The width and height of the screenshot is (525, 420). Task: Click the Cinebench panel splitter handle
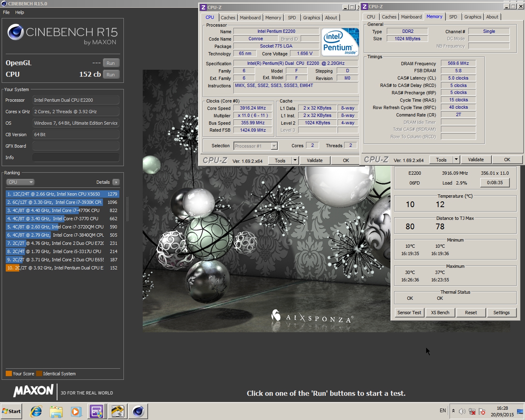click(127, 208)
